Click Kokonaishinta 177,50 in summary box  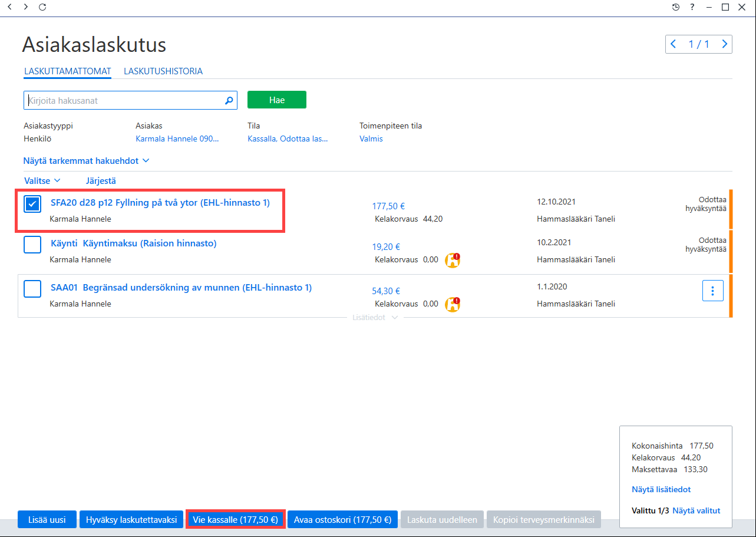[x=672, y=446]
